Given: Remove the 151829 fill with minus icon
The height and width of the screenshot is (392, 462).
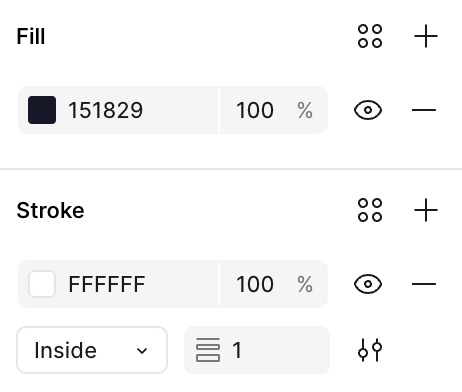Looking at the screenshot, I should point(424,110).
